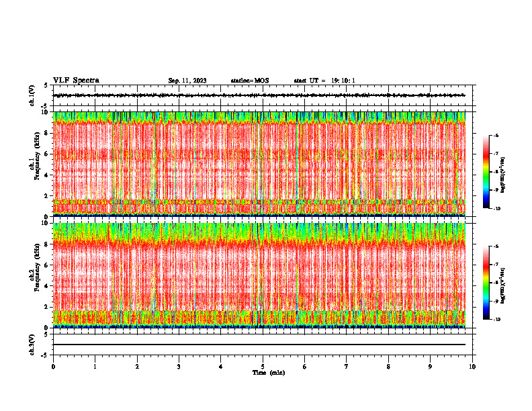Click the "-10" label on ch.2 colorbar
The width and height of the screenshot is (532, 411).
[x=496, y=320]
